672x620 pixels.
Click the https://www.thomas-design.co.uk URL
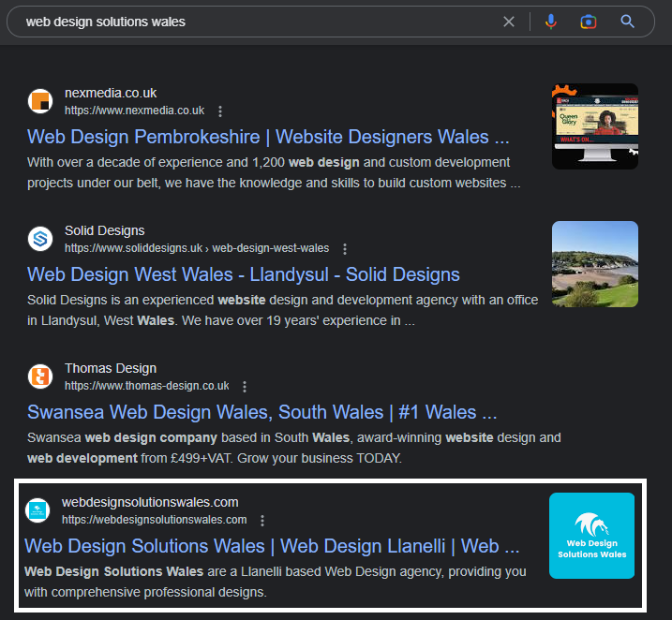pos(147,386)
